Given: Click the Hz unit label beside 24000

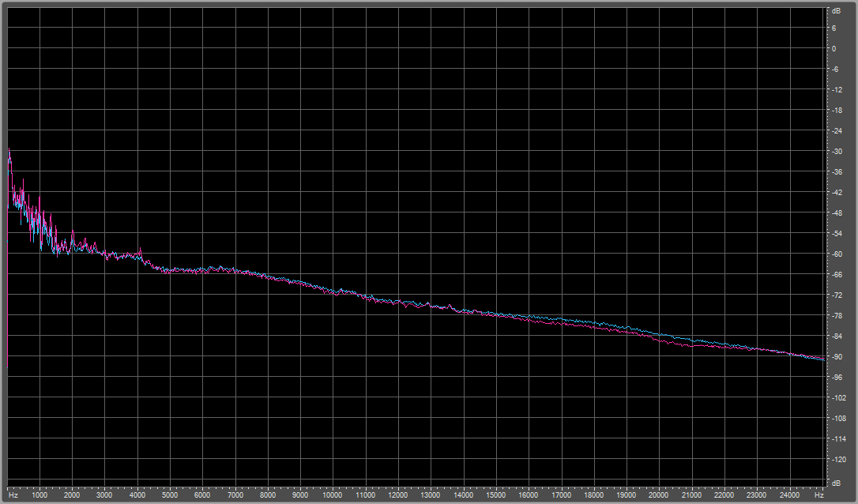Looking at the screenshot, I should click(x=818, y=495).
